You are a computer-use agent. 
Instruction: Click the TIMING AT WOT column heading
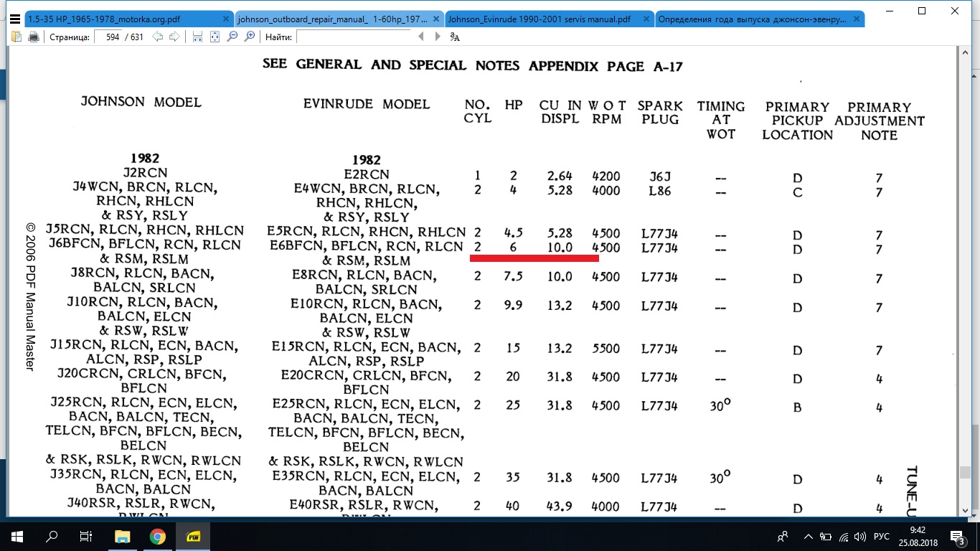[721, 120]
